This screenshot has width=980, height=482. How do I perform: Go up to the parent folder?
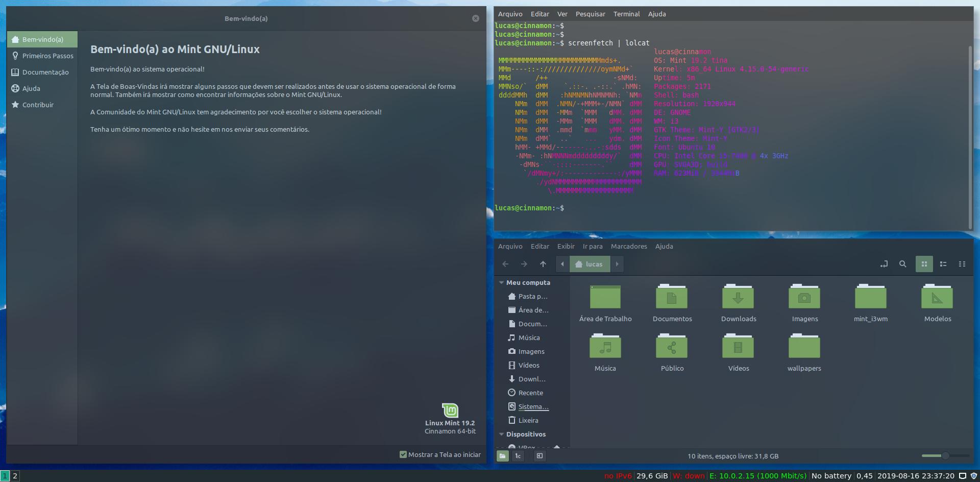click(x=543, y=264)
